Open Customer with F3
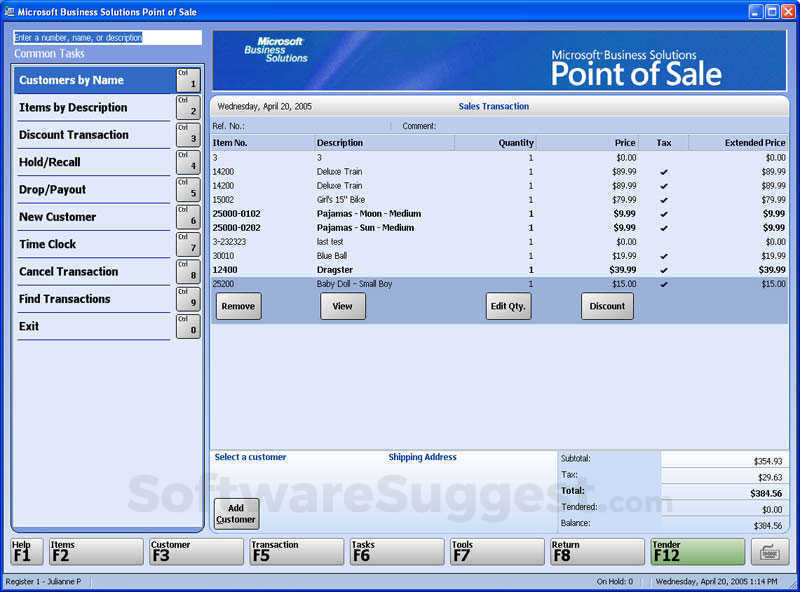 tap(196, 550)
